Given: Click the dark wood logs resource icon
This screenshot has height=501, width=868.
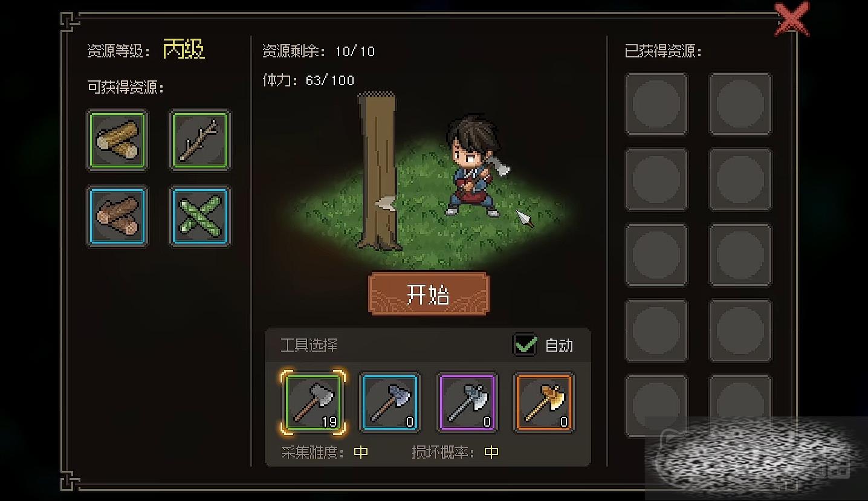Looking at the screenshot, I should pos(117,216).
